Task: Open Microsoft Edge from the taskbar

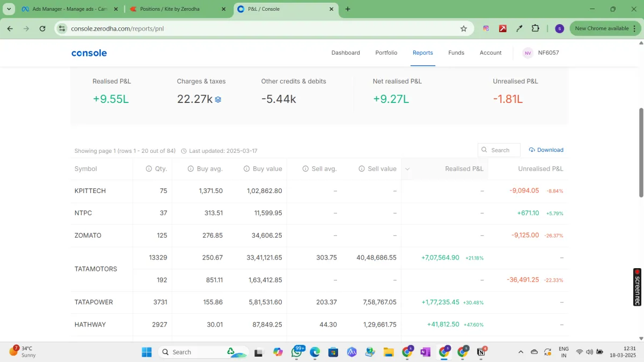Action: pos(315,352)
